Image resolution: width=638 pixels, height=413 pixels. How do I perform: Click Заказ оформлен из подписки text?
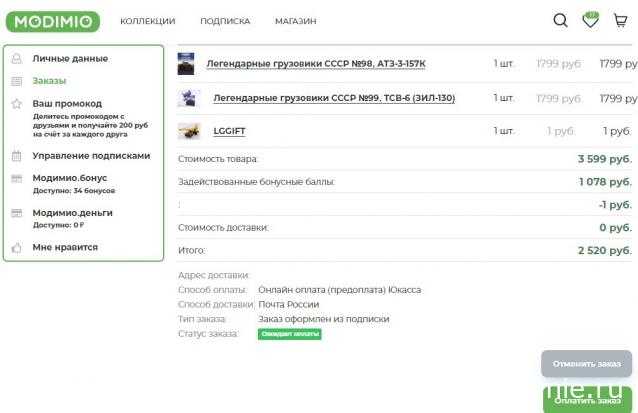tap(323, 319)
